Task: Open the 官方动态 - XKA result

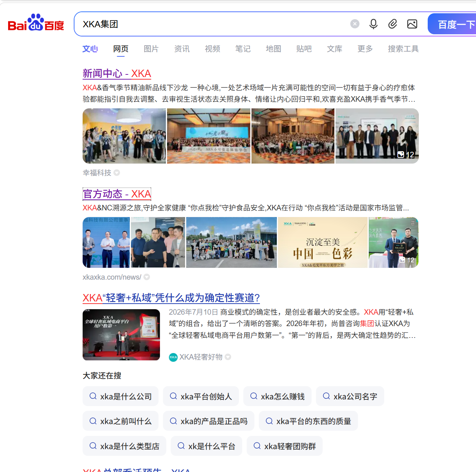Action: 117,194
